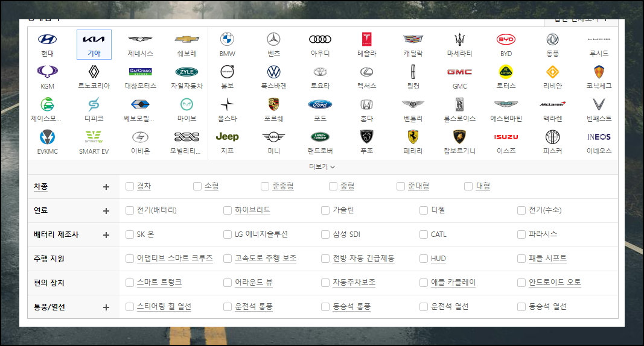Select the MINI (미니) logo
Image resolution: width=644 pixels, height=346 pixels.
tap(273, 136)
